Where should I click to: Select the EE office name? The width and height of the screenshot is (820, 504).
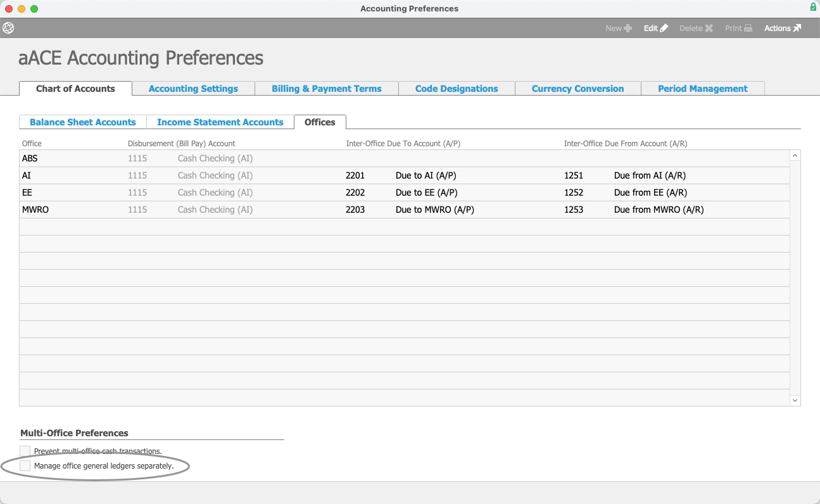point(27,192)
